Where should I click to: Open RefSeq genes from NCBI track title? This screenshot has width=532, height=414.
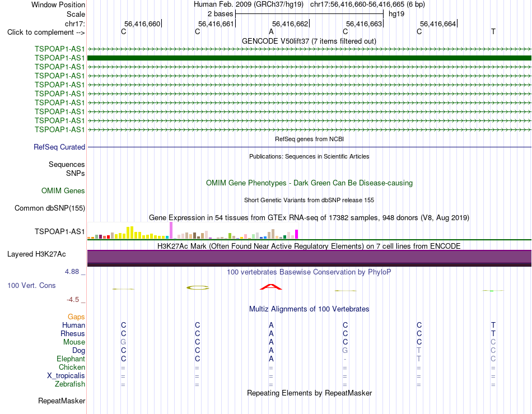coord(309,139)
